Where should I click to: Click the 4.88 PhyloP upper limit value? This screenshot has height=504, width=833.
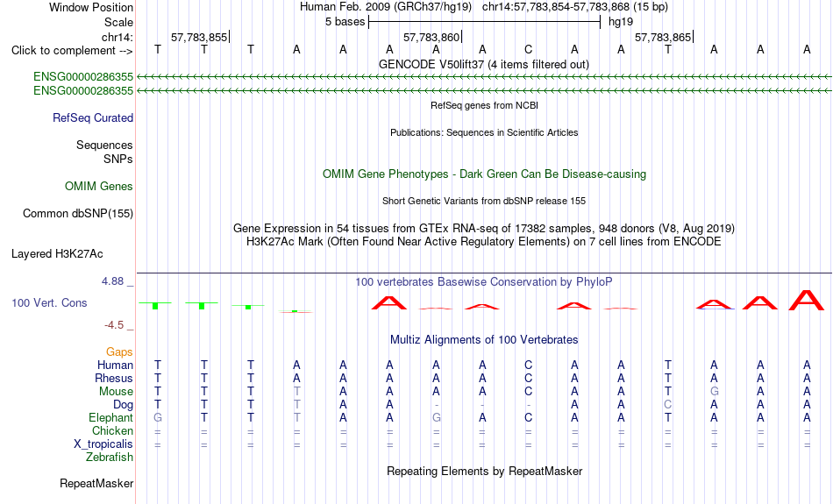coord(112,281)
